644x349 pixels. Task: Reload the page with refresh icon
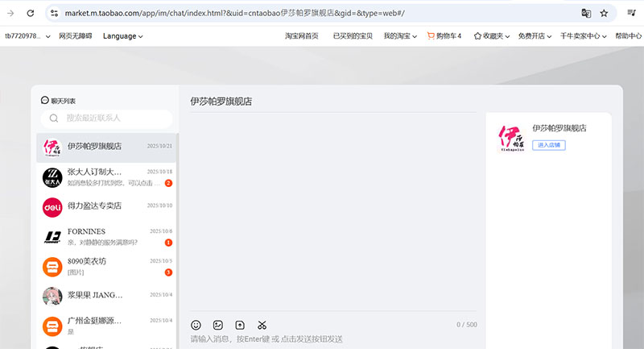click(x=30, y=14)
